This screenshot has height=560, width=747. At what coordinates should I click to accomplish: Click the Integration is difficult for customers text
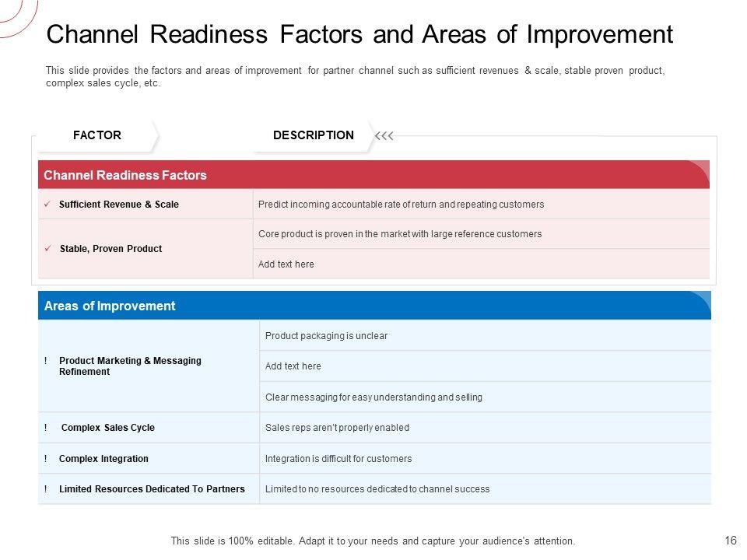pyautogui.click(x=338, y=459)
